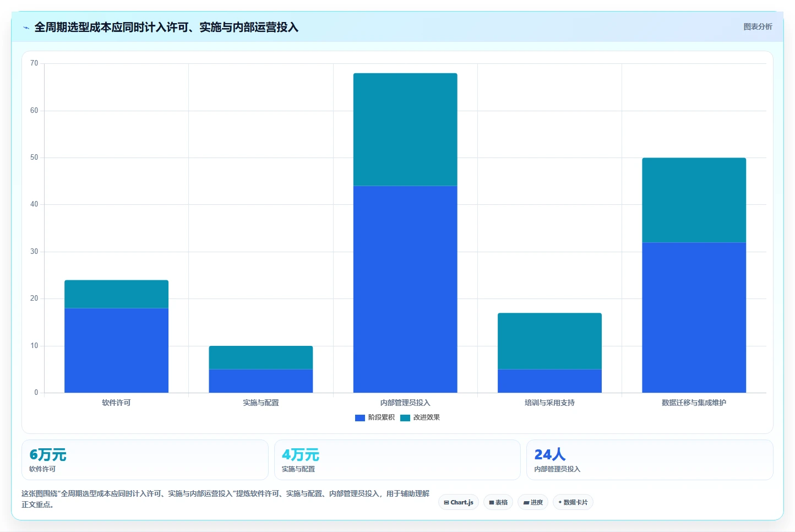Viewport: 795px width, 532px height.
Task: Click the 培训与采用支持 x-axis label
Action: [x=549, y=403]
